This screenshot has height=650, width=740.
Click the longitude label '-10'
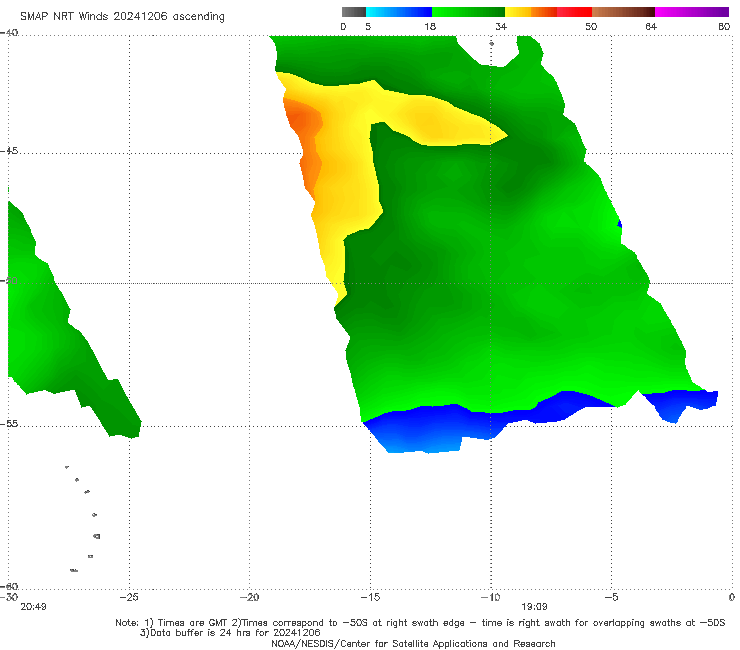[490, 597]
